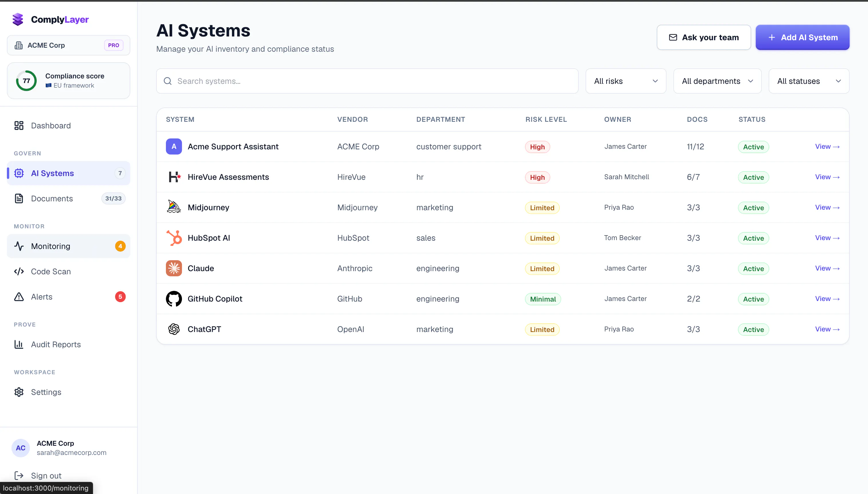The width and height of the screenshot is (868, 494).
Task: Click the Minimal risk badge for GitHub Copilot
Action: pyautogui.click(x=543, y=299)
